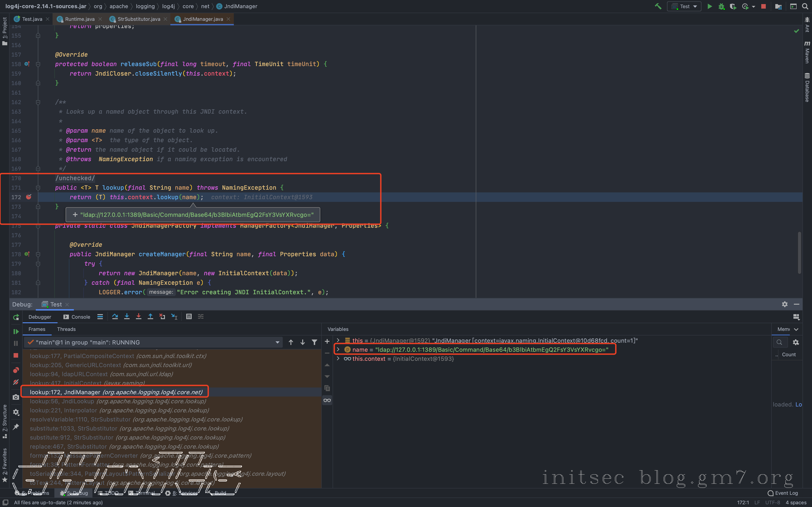Click the green Debug bug icon

pos(721,6)
